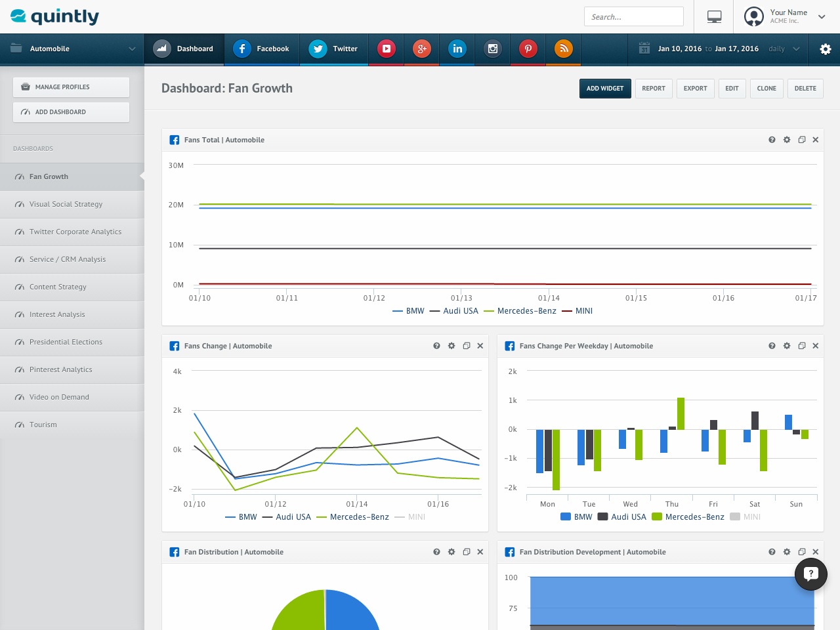Open the Service / CRM Analysis dashboard
This screenshot has height=630, width=840.
[72, 259]
